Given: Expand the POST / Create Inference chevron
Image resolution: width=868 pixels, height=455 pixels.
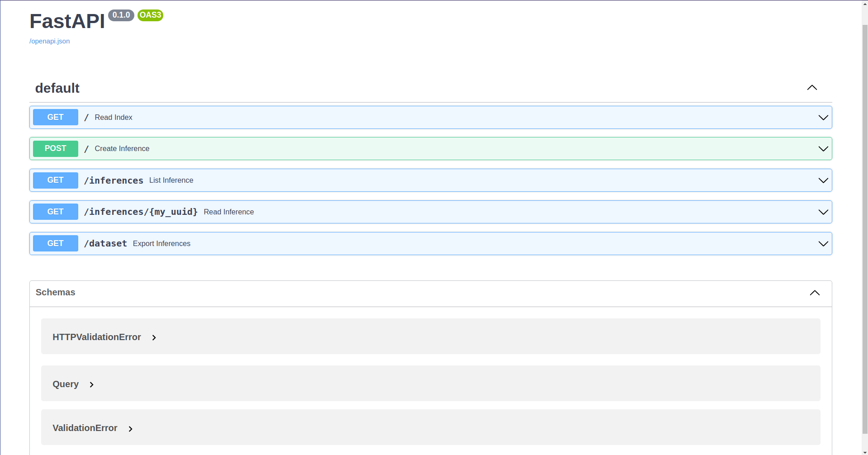Looking at the screenshot, I should [823, 149].
